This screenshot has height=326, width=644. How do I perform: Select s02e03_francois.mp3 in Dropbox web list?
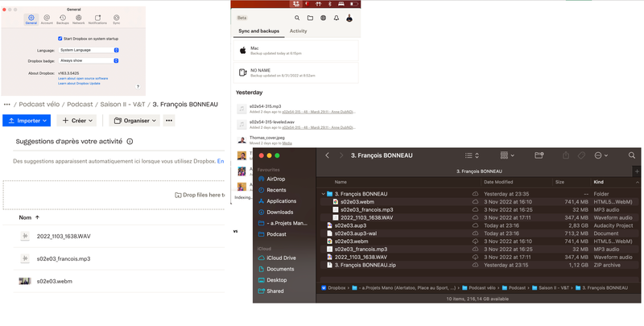click(64, 258)
